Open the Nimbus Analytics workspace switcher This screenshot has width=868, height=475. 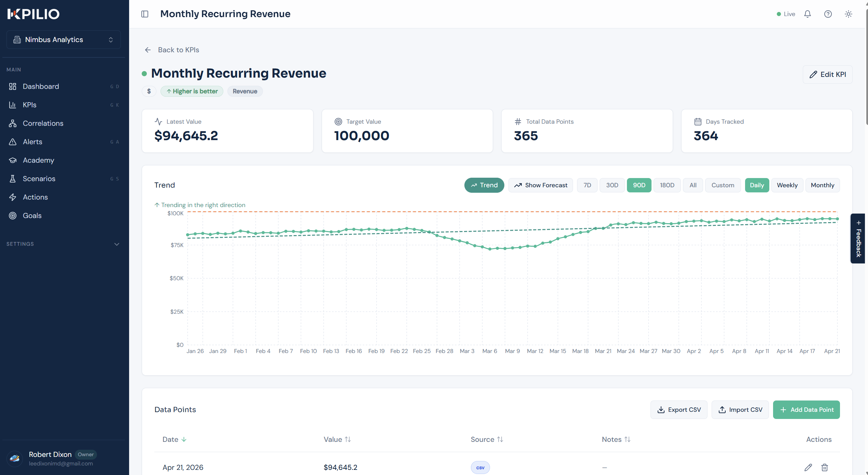click(x=64, y=40)
